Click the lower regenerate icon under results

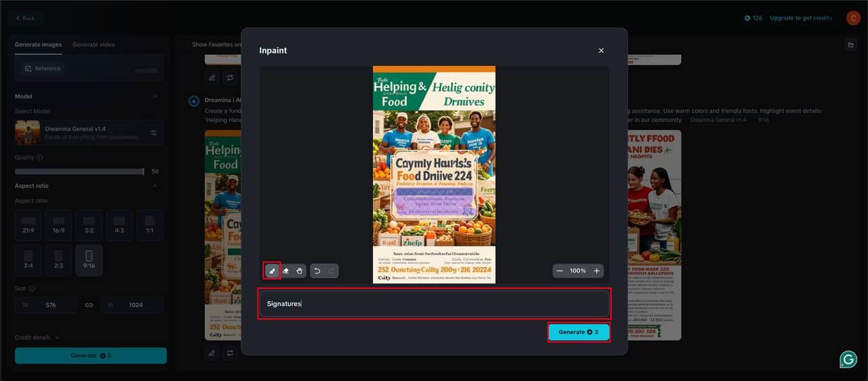click(231, 353)
